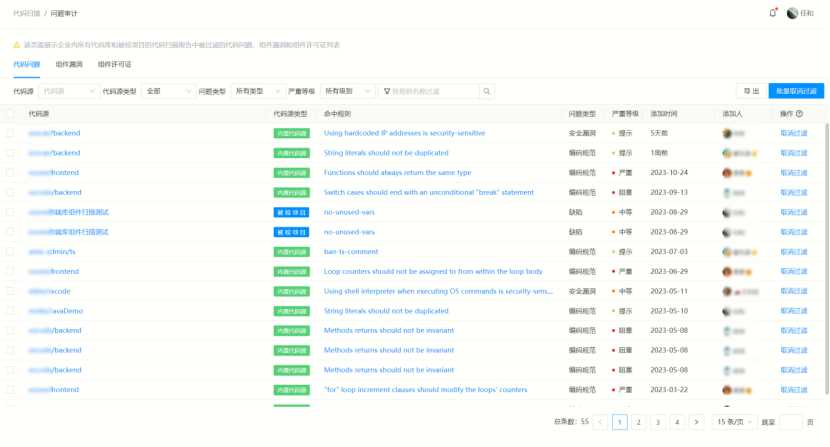The height and width of the screenshot is (447, 830).
Task: Switch to the 组件许可证 tab
Action: (x=114, y=64)
